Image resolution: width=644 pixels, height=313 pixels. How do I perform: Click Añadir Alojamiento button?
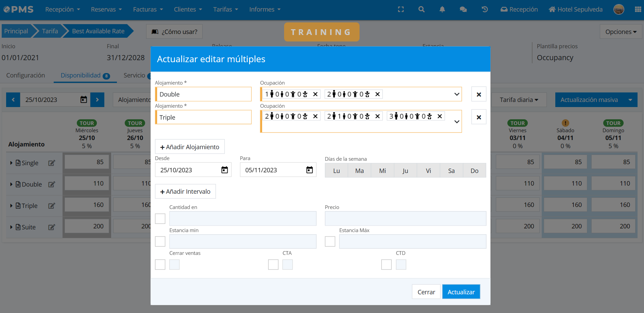tap(190, 147)
